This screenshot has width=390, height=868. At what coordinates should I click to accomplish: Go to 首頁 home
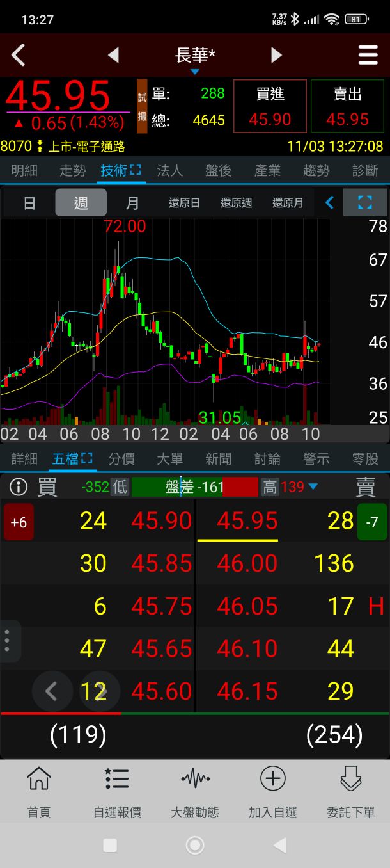[39, 792]
